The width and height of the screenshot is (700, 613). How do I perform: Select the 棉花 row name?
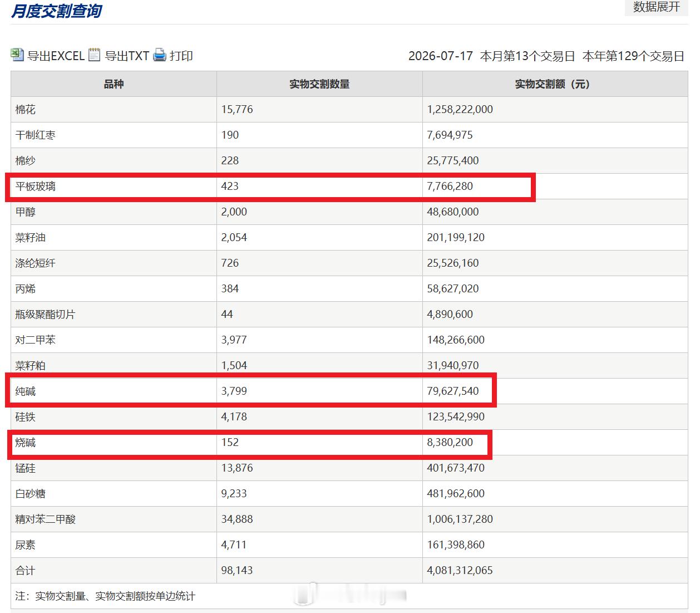pyautogui.click(x=26, y=110)
